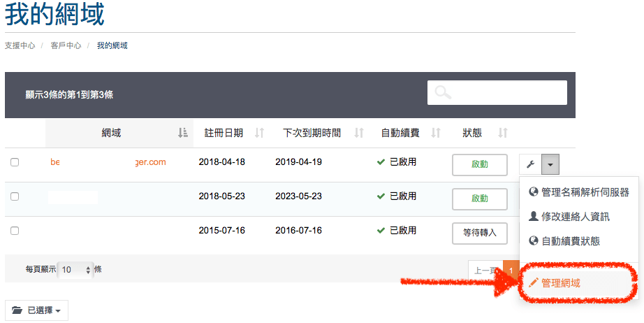The width and height of the screenshot is (644, 323).
Task: Choose 管理網域 from the dropdown menu
Action: pyautogui.click(x=560, y=283)
